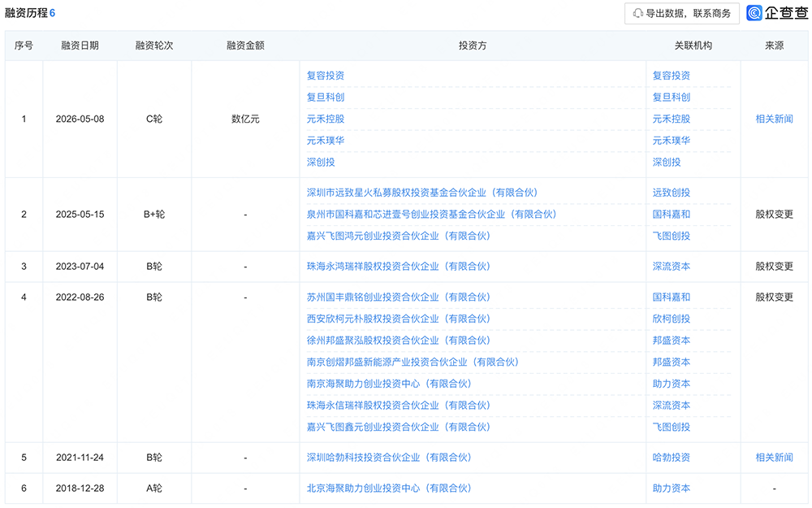The height and width of the screenshot is (508, 812).
Task: Select the 融资历程 section heading
Action: click(x=26, y=13)
